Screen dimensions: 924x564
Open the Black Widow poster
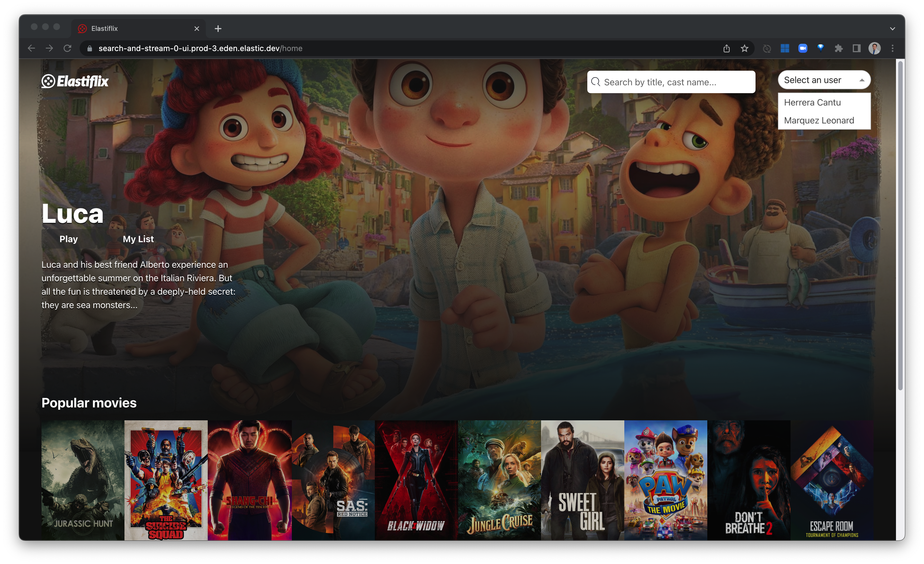click(416, 480)
